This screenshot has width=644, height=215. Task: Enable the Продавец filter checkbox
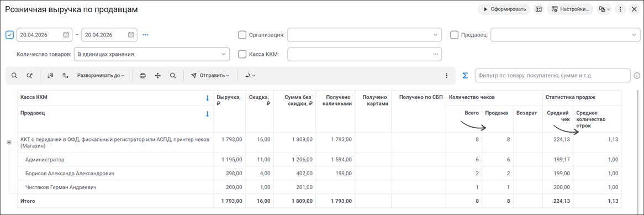(x=454, y=35)
